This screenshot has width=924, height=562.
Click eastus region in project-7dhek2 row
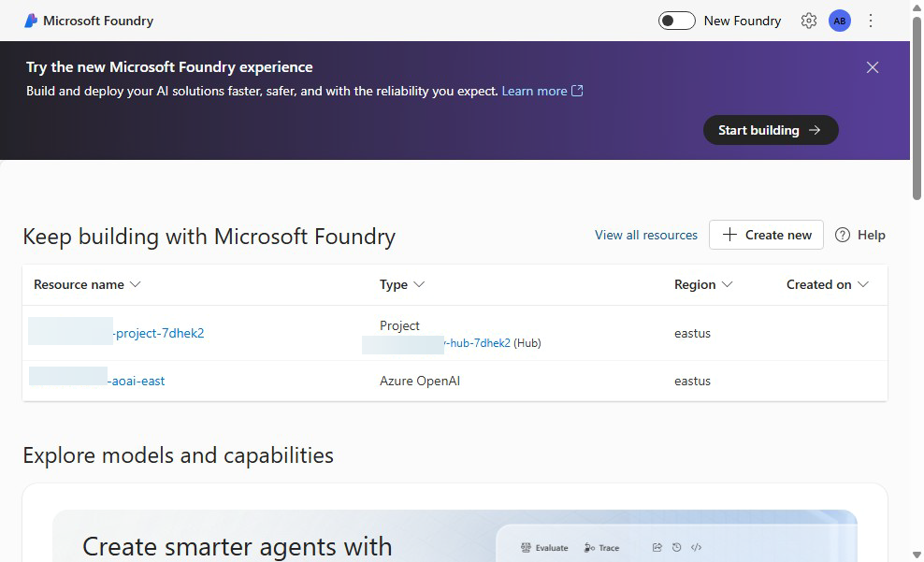pyautogui.click(x=692, y=333)
